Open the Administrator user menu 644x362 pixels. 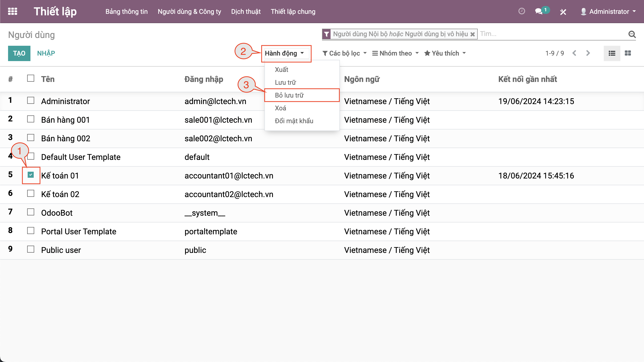(x=609, y=12)
